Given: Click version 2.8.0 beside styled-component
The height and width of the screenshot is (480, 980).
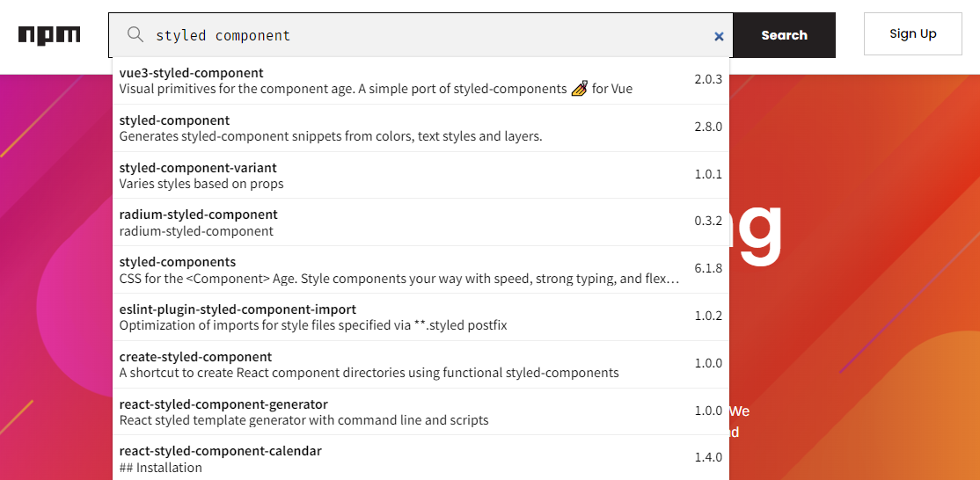Looking at the screenshot, I should (x=707, y=127).
